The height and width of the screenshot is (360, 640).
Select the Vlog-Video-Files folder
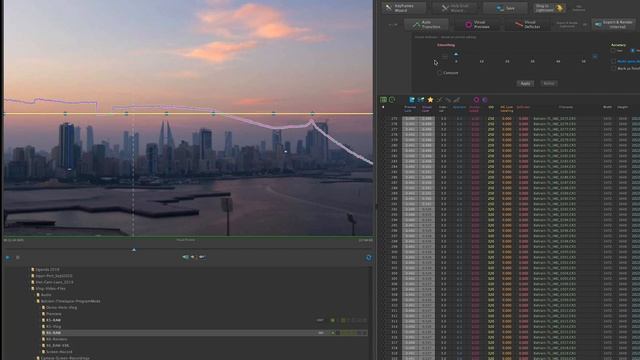click(50, 289)
